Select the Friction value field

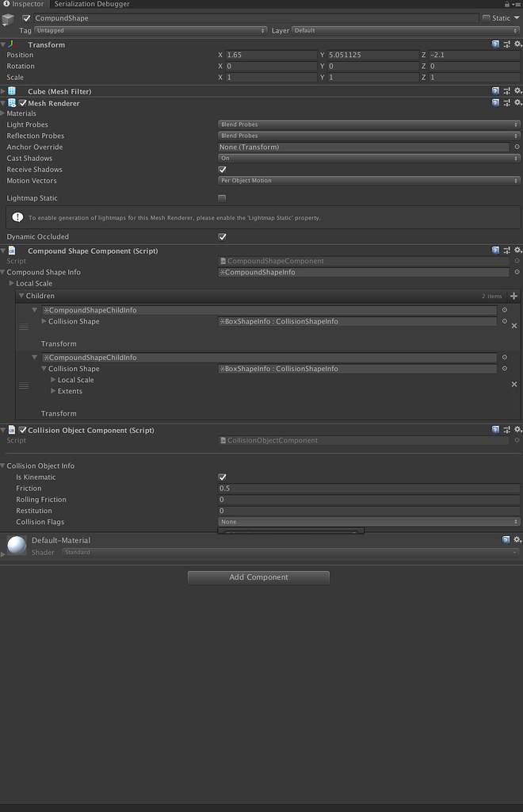368,488
